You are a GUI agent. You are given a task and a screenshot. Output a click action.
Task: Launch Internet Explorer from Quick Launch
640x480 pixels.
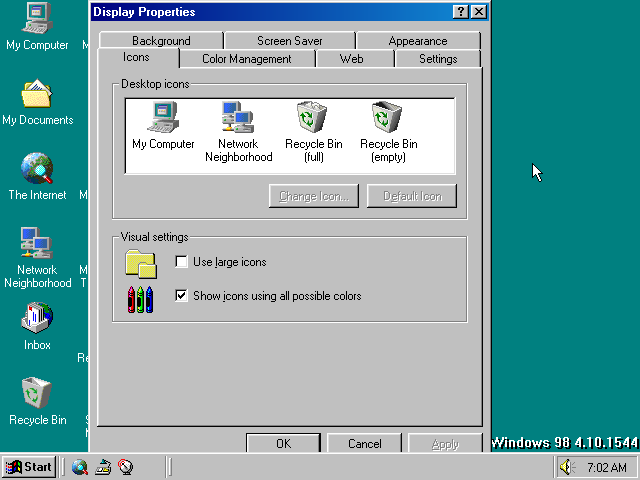coord(80,467)
